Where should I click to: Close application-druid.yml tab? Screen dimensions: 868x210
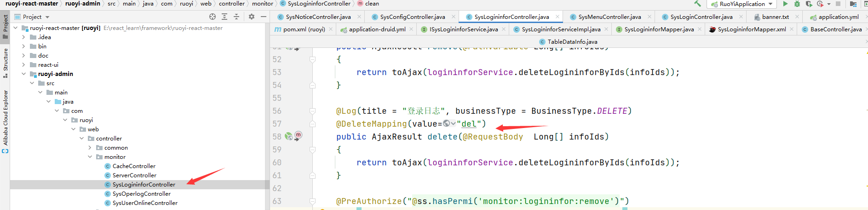click(411, 29)
